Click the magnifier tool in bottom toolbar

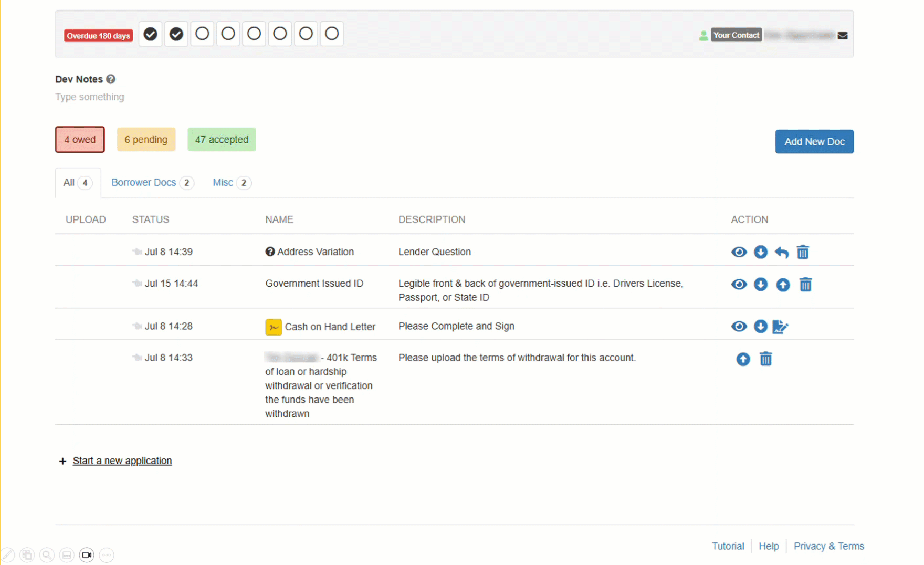click(x=47, y=555)
